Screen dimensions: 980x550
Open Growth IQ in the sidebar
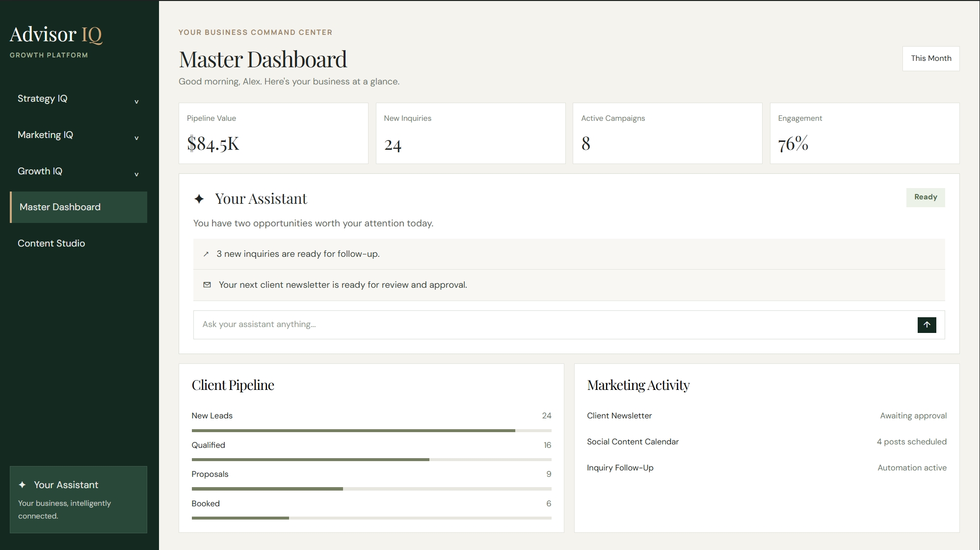pyautogui.click(x=79, y=171)
